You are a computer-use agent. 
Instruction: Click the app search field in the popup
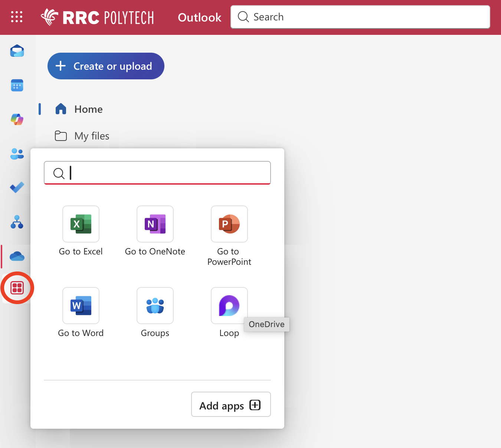157,173
